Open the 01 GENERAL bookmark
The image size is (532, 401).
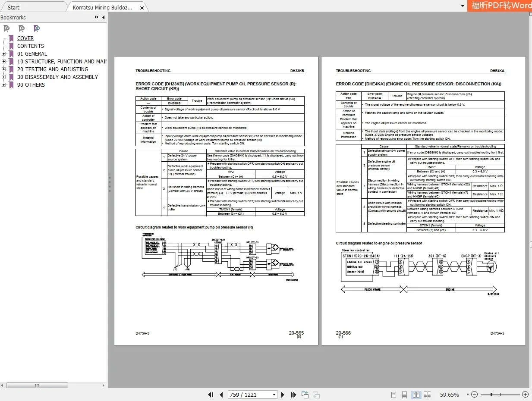click(x=32, y=54)
